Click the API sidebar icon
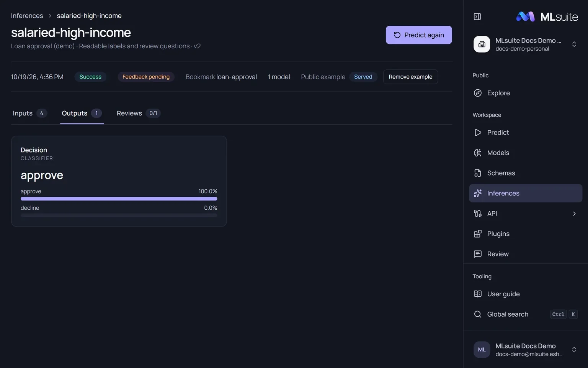Image resolution: width=588 pixels, height=368 pixels. coord(478,214)
